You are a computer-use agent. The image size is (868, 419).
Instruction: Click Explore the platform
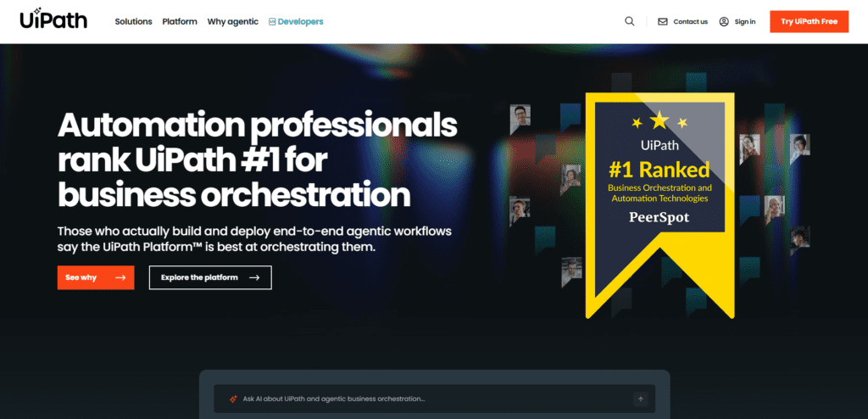(x=210, y=277)
